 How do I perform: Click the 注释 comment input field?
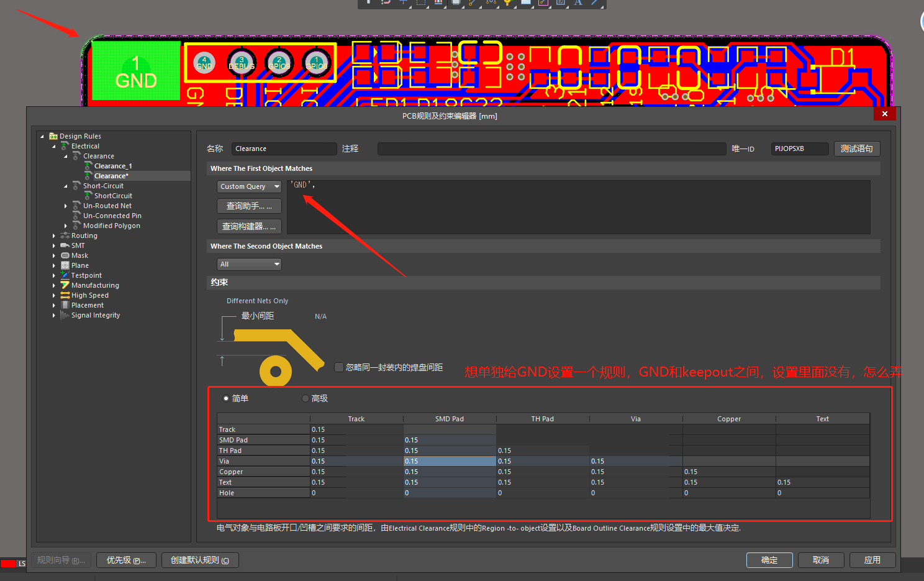[x=552, y=149]
